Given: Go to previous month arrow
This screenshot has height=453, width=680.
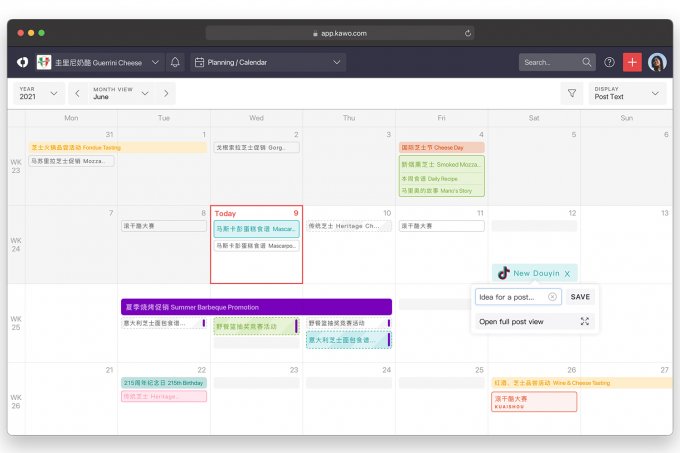Looking at the screenshot, I should pos(77,93).
